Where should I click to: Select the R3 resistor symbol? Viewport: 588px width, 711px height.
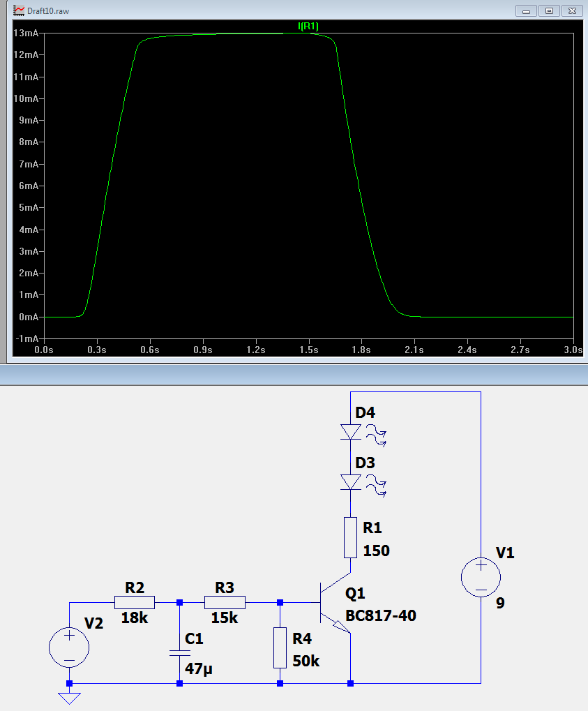[x=225, y=602]
